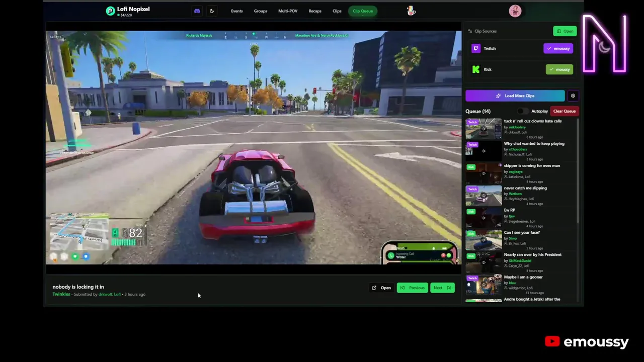Open the Discord icon link in header

click(x=197, y=11)
